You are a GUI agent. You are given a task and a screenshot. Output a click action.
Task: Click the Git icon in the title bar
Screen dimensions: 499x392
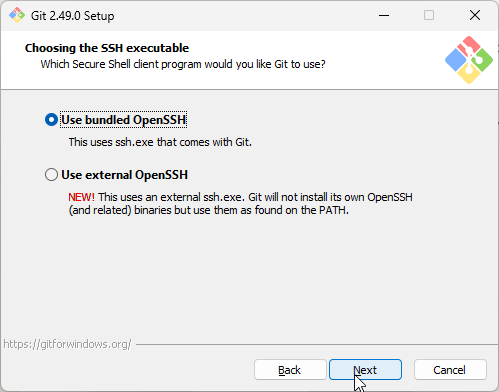click(17, 15)
